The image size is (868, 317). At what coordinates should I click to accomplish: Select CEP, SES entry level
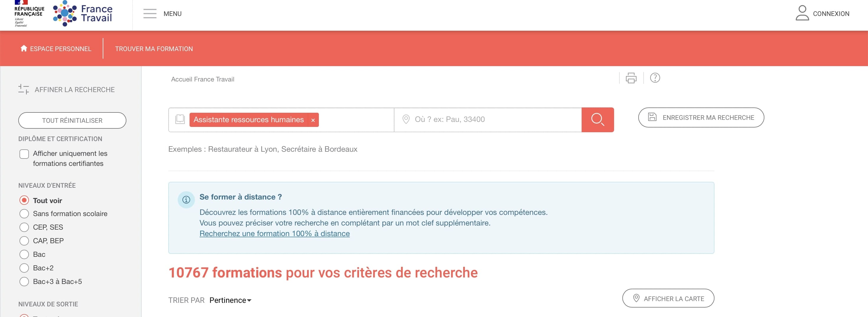pyautogui.click(x=24, y=227)
